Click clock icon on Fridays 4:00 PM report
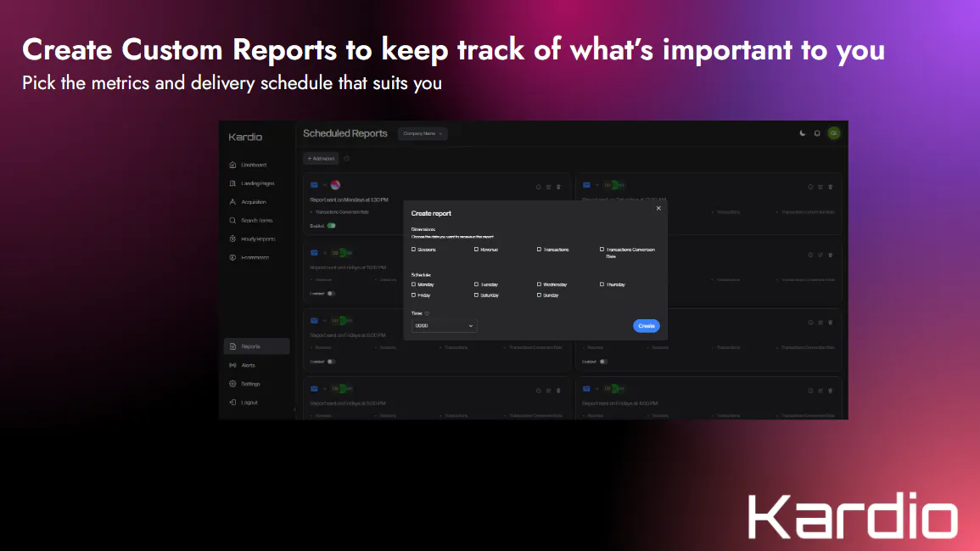Screen dimensions: 980x551 tap(810, 391)
